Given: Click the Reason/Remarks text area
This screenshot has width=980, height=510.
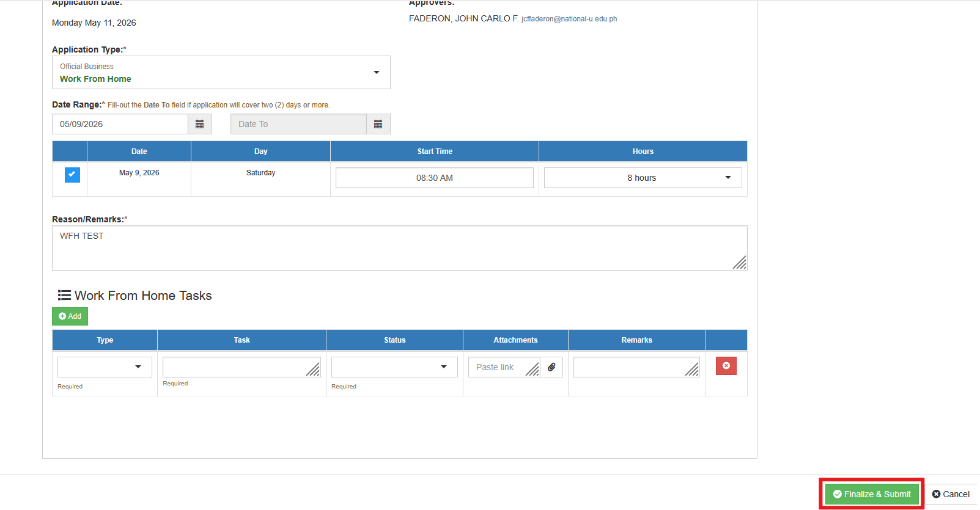Looking at the screenshot, I should pyautogui.click(x=400, y=248).
